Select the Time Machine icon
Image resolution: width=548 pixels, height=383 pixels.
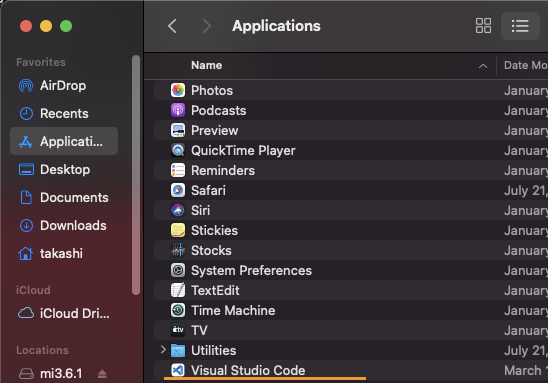(x=178, y=310)
